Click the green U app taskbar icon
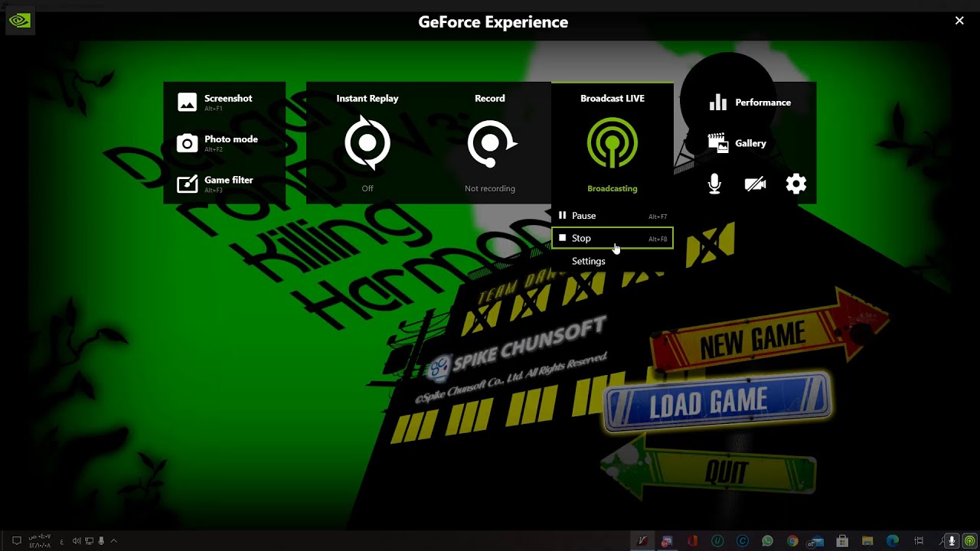The image size is (980, 551). [x=717, y=541]
